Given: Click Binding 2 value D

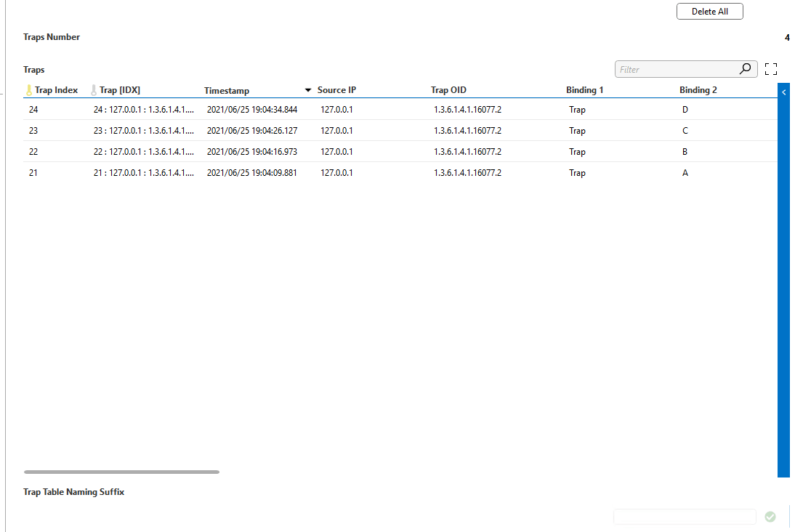Looking at the screenshot, I should [x=685, y=110].
